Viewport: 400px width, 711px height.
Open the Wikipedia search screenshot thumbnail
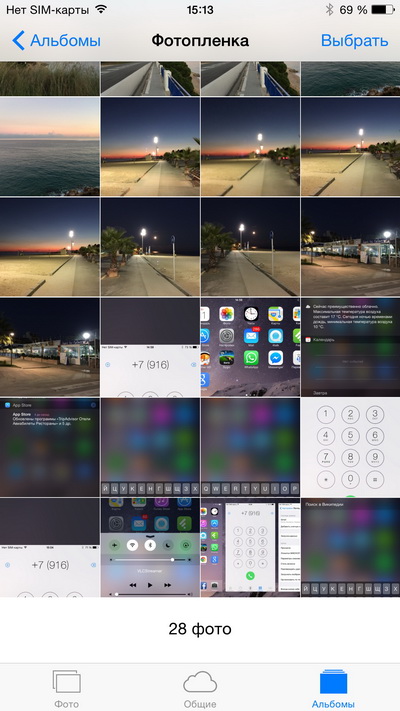350,547
